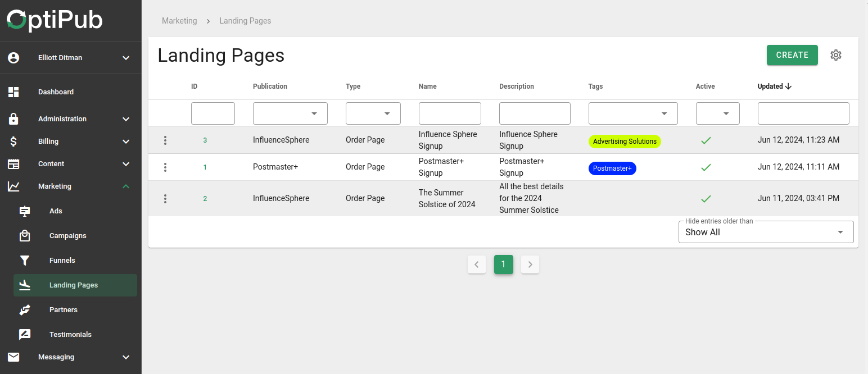The width and height of the screenshot is (868, 374).
Task: Click the Updated column sort arrow
Action: pos(788,86)
